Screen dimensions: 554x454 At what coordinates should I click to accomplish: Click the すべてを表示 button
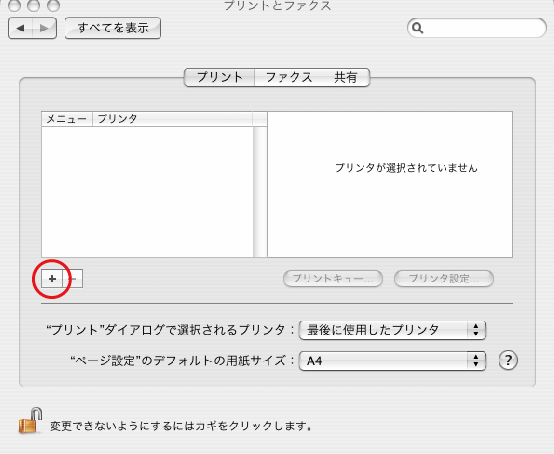coord(113,28)
